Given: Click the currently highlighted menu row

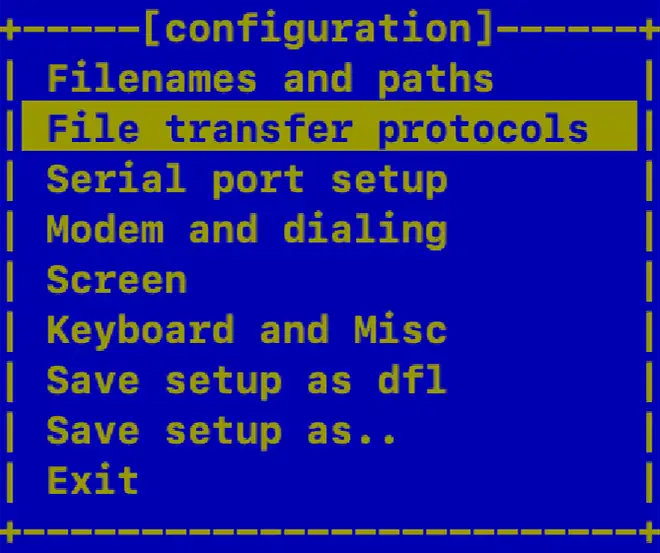Looking at the screenshot, I should pyautogui.click(x=317, y=129).
